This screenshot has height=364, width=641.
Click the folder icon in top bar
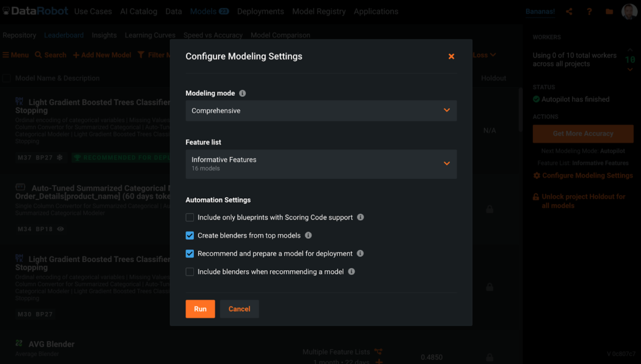tap(609, 11)
